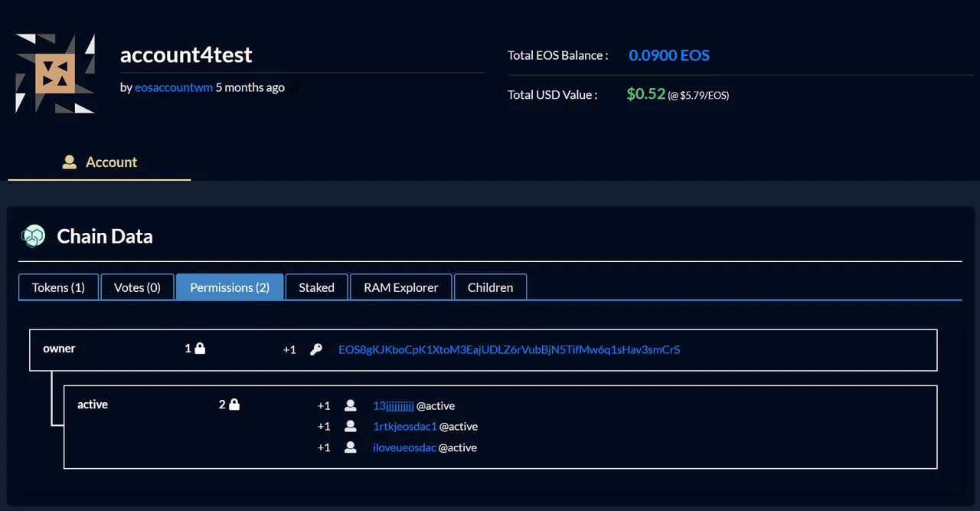Open the owner public key EOS8gKJKbo... link

[509, 349]
